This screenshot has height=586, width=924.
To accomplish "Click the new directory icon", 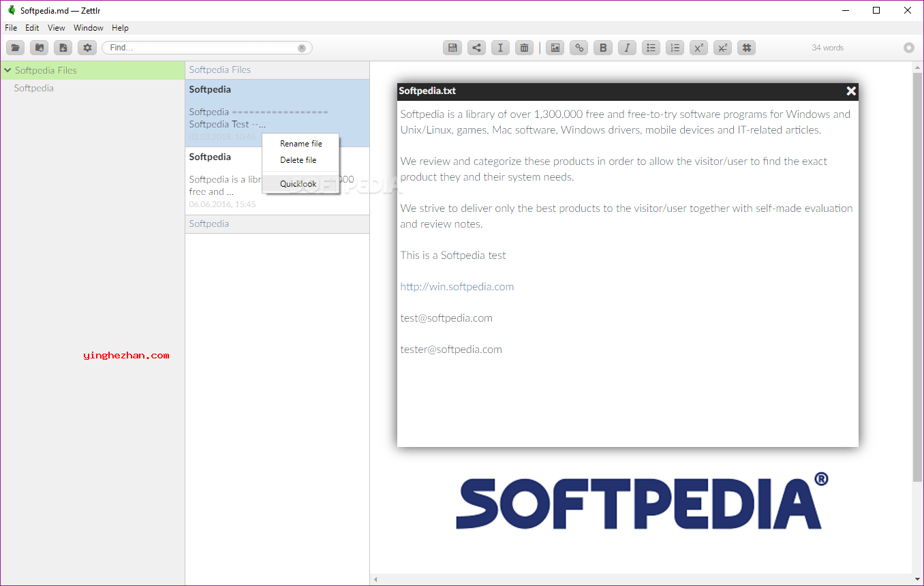I will (40, 48).
